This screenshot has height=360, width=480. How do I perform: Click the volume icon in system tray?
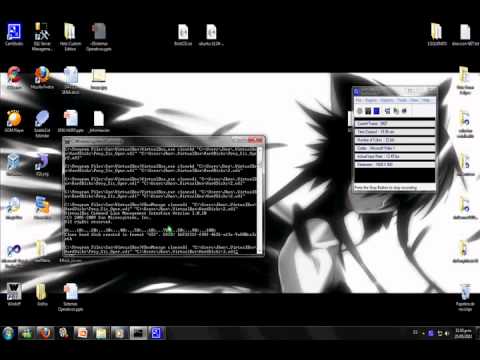click(447, 333)
